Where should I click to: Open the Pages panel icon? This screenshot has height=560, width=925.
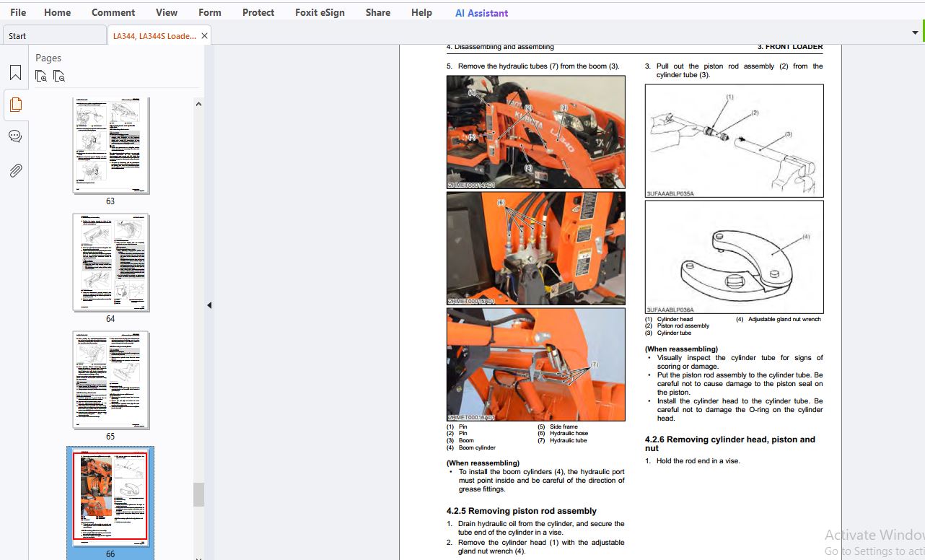[x=15, y=105]
